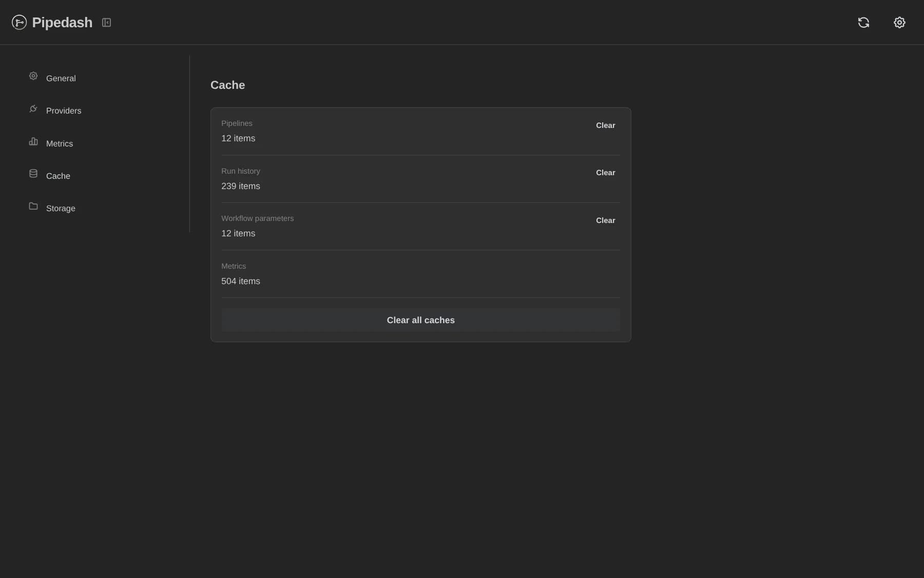Click the "239 items" count
This screenshot has width=924, height=578.
(x=241, y=186)
